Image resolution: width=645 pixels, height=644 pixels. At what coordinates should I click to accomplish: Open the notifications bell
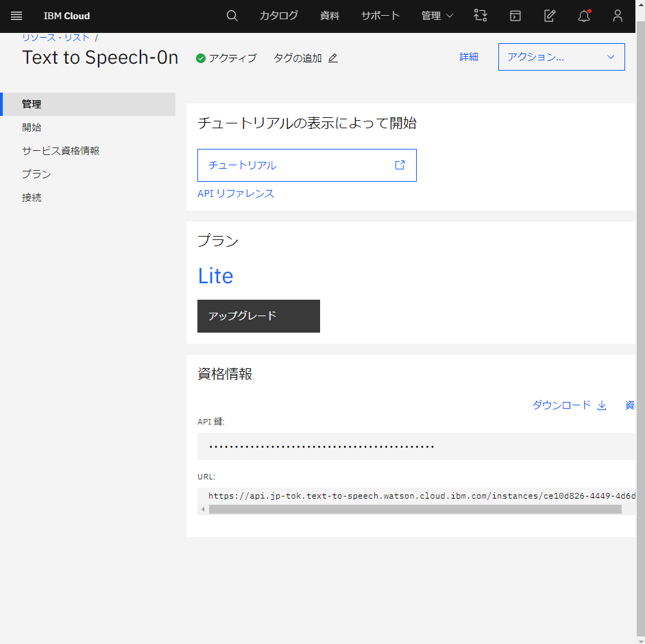(x=584, y=16)
